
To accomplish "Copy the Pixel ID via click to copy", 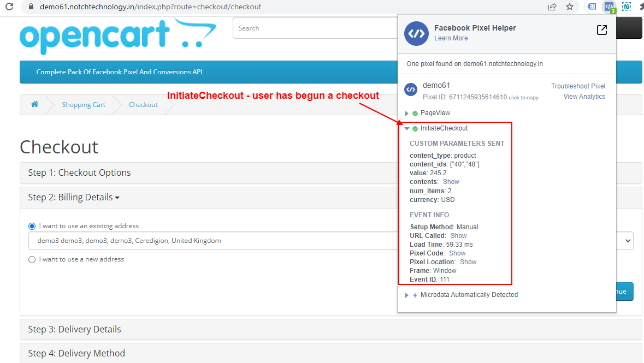I will pos(523,98).
